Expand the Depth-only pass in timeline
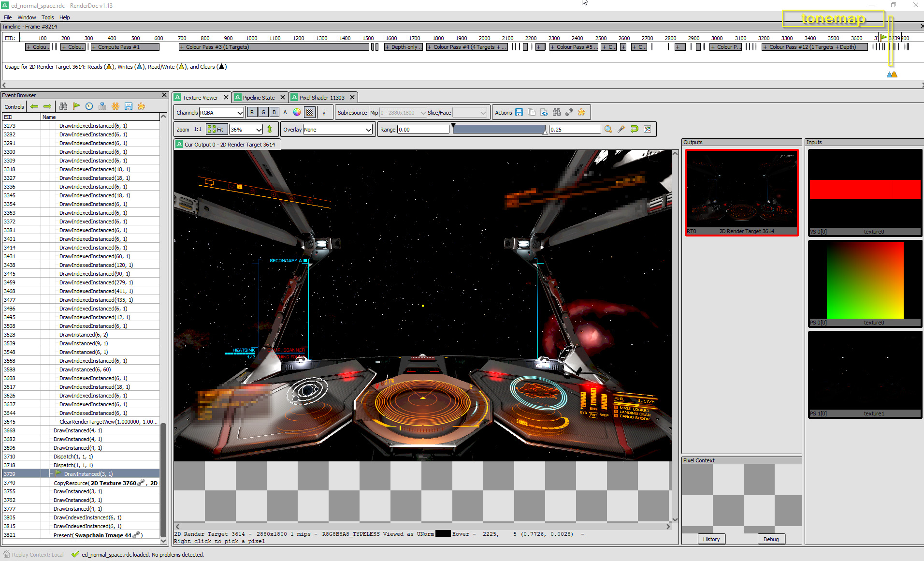The width and height of the screenshot is (924, 561). pyautogui.click(x=403, y=47)
